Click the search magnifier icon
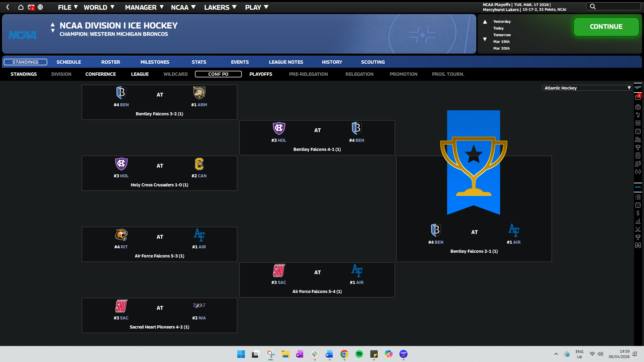The width and height of the screenshot is (644, 362). 593,6
